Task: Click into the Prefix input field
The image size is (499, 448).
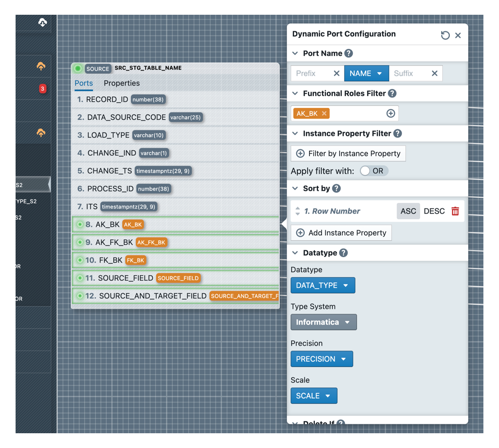Action: pyautogui.click(x=311, y=73)
